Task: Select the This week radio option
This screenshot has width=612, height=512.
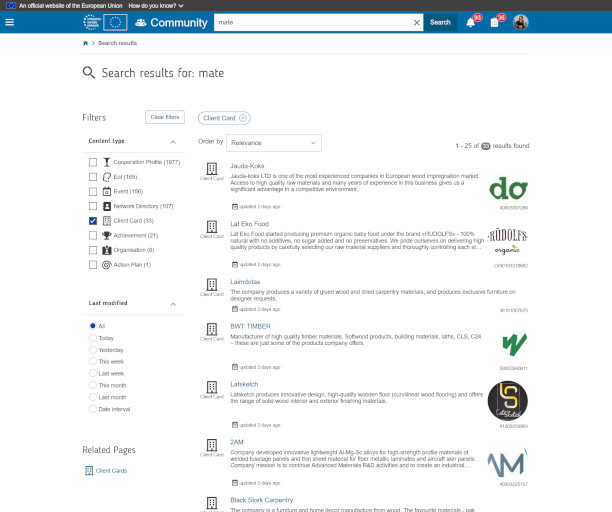Action: tap(93, 361)
